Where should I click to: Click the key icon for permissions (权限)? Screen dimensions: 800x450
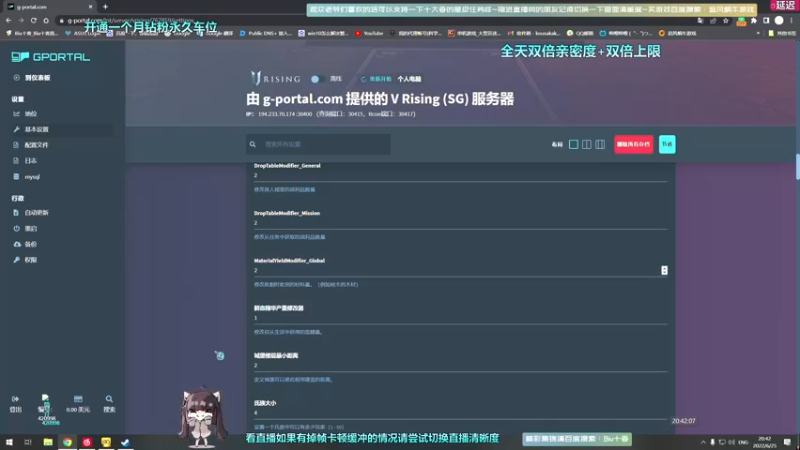pyautogui.click(x=16, y=260)
